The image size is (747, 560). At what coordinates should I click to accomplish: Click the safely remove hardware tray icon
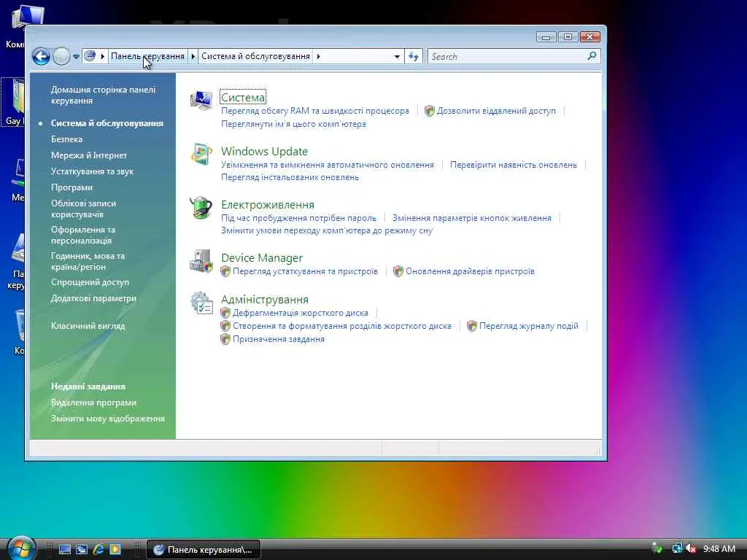pos(657,548)
